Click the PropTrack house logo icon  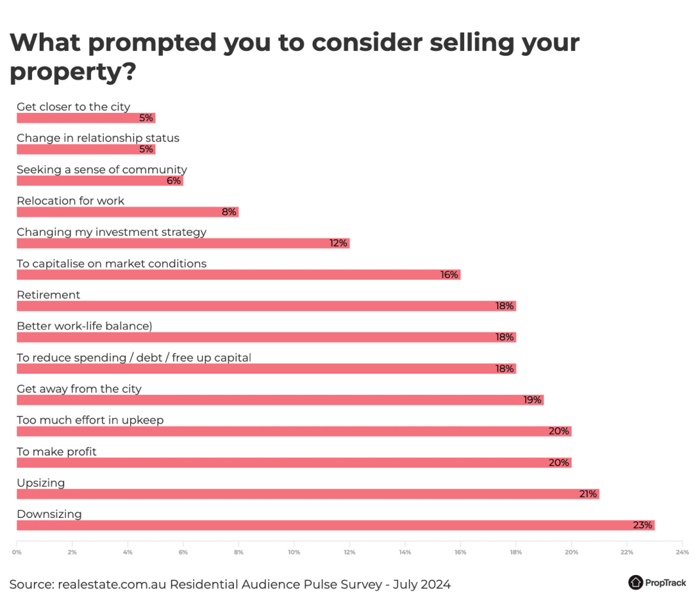point(635,582)
